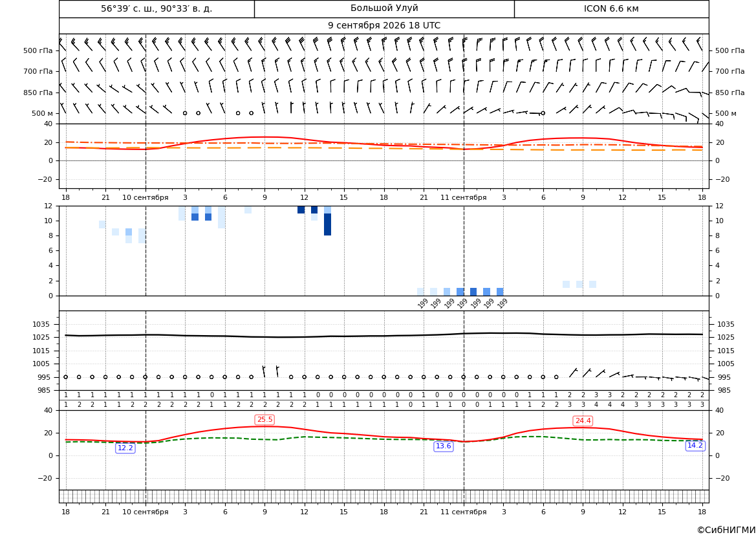This screenshot has width=756, height=535.
Task: Click the 10 сентября label under upper temperature chart
Action: [x=145, y=197]
